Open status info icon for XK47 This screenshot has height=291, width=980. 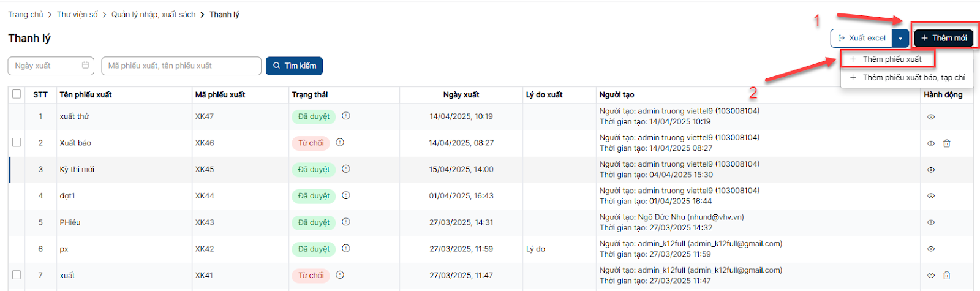coord(345,116)
